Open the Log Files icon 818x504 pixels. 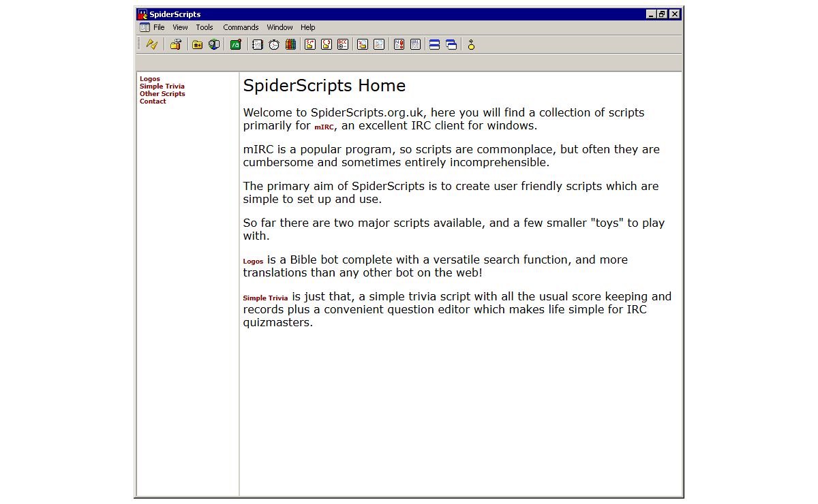(379, 44)
